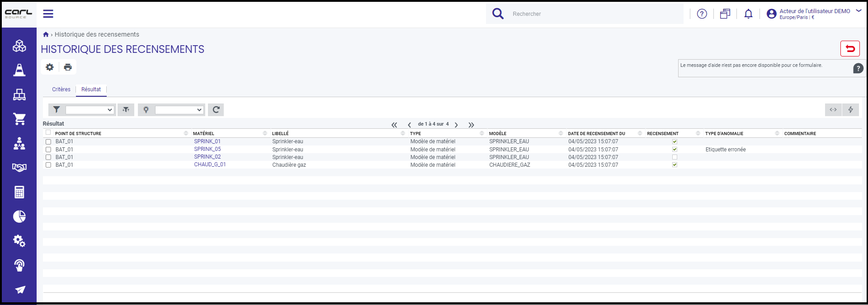This screenshot has width=868, height=305.
Task: Open the shopping cart module in sidebar
Action: coord(19,119)
